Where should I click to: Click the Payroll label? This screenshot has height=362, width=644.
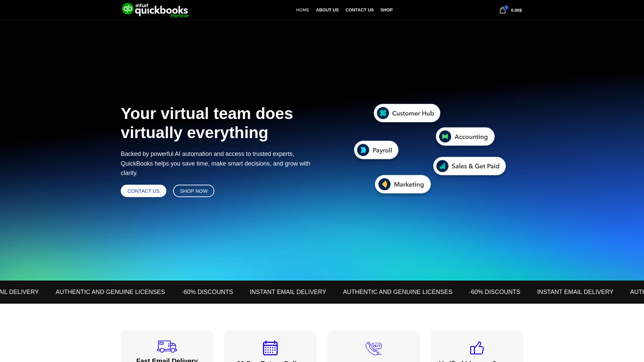click(x=382, y=150)
